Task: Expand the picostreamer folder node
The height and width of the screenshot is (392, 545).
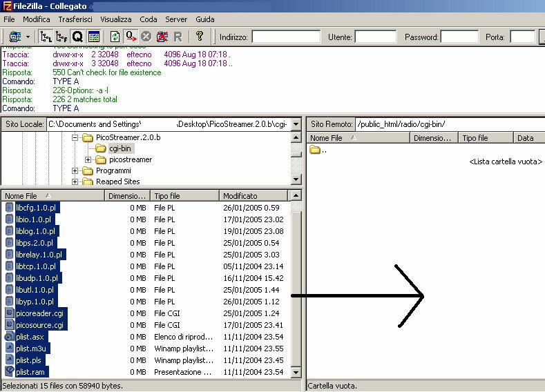Action: pos(88,159)
